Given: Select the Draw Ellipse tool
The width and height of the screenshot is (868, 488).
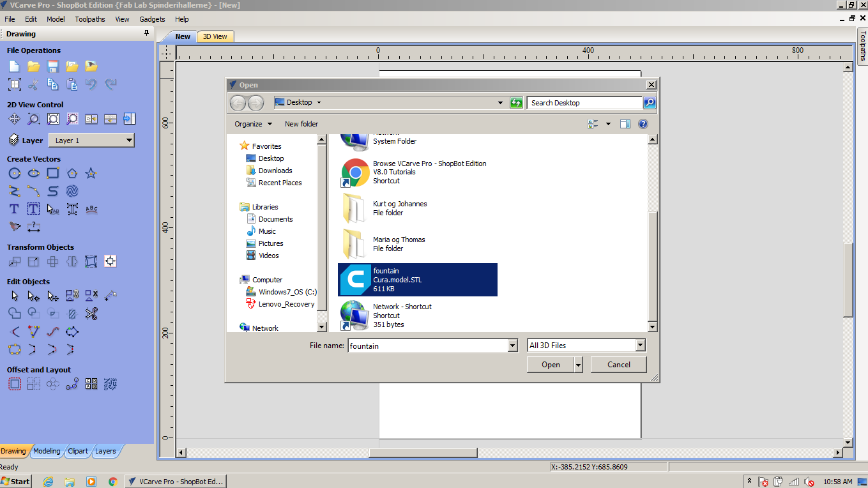Looking at the screenshot, I should [33, 173].
